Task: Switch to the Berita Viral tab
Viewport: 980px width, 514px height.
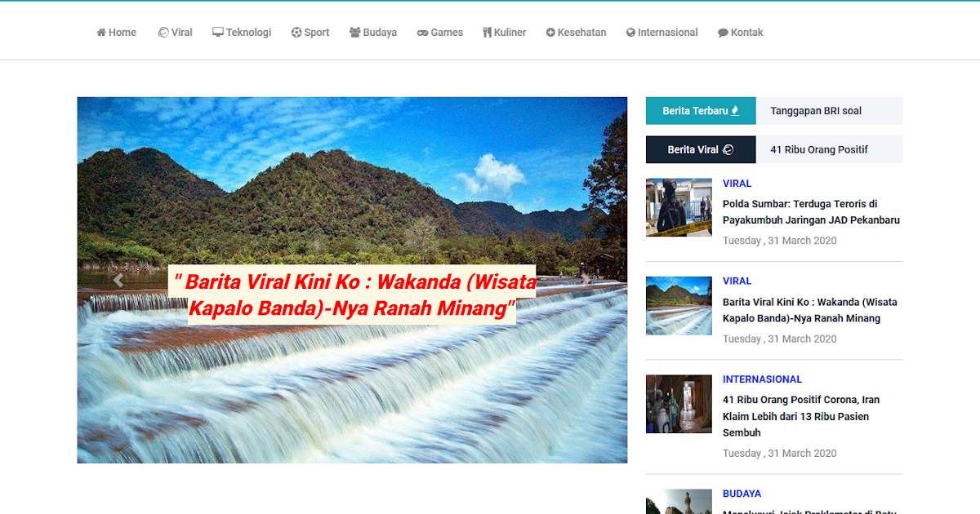Action: point(700,149)
